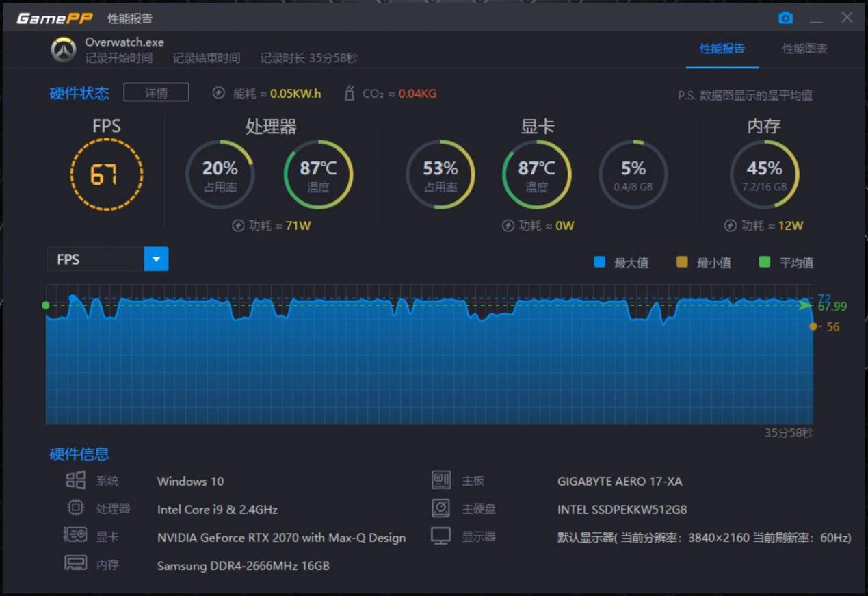Screen dimensions: 868x596
Task: Click the 12W memory power value
Action: click(791, 225)
